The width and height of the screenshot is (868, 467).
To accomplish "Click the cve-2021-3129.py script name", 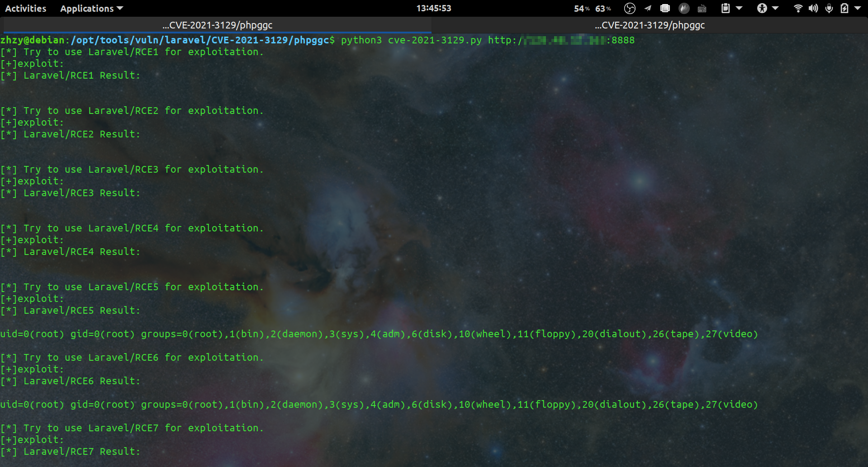I will 435,40.
